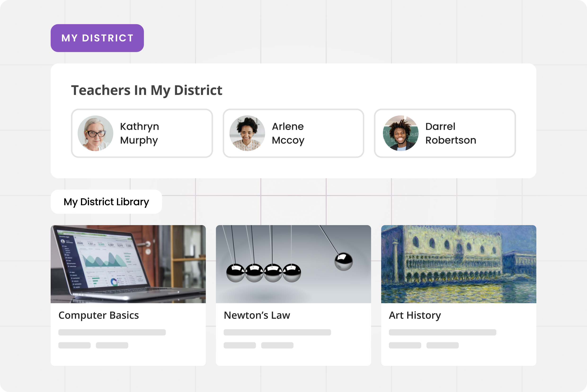The width and height of the screenshot is (587, 392).
Task: Click the left short tag placeholder under Computer Basics
Action: coord(75,345)
